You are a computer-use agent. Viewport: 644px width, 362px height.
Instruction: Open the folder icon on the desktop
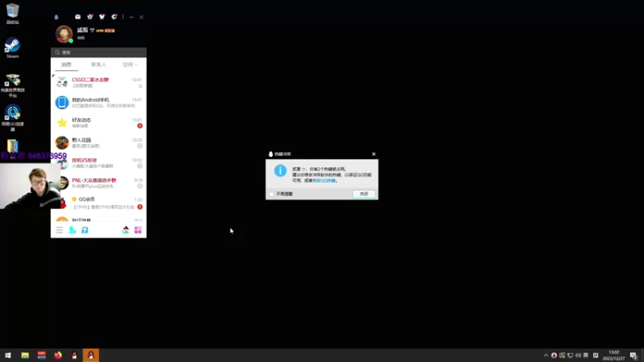coord(12,146)
